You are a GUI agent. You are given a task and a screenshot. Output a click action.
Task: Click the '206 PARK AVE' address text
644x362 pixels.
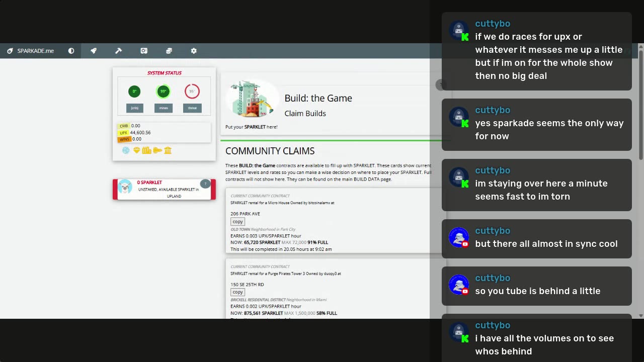coord(246,214)
